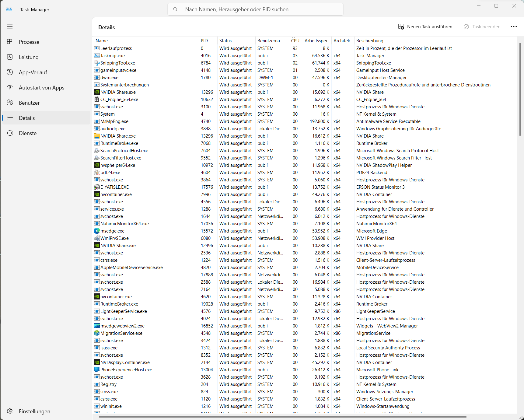Select the "Systemunterbrechungen" process name
524x420 pixels.
pos(124,85)
